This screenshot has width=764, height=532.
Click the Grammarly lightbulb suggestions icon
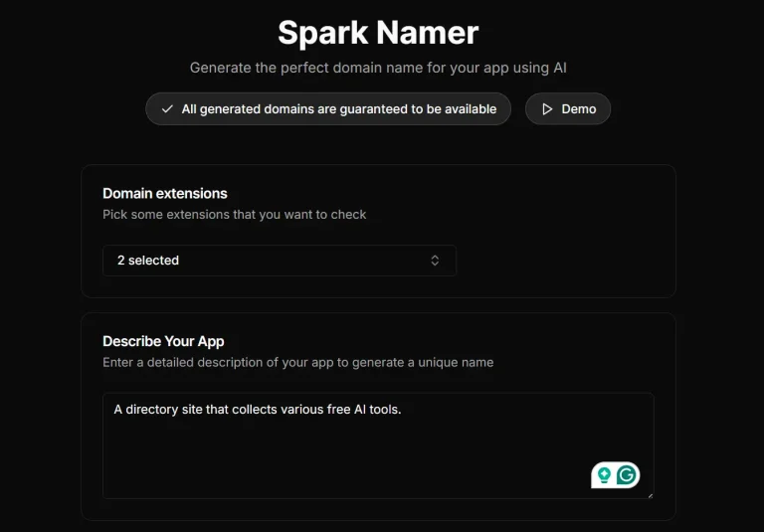(603, 475)
